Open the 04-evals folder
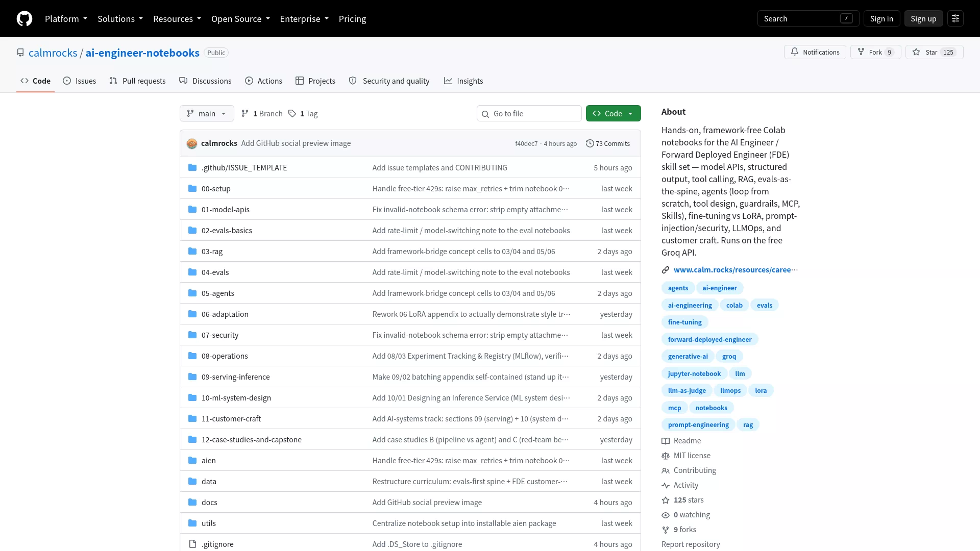 click(x=215, y=272)
